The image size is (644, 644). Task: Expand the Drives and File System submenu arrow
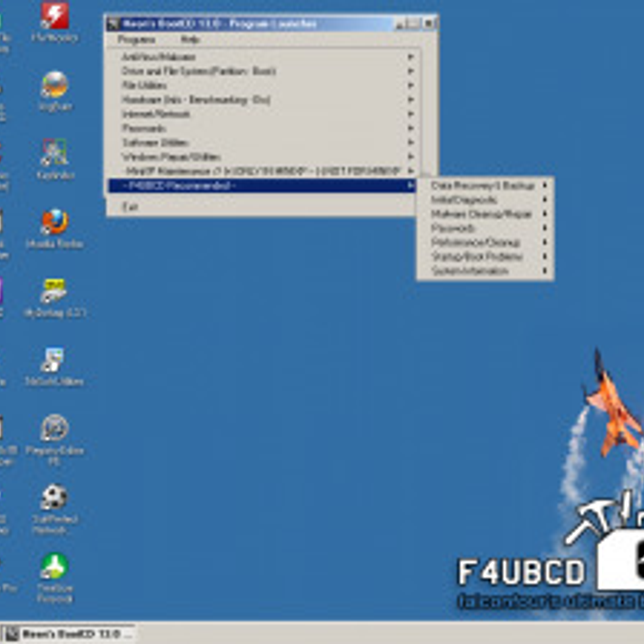coord(411,71)
